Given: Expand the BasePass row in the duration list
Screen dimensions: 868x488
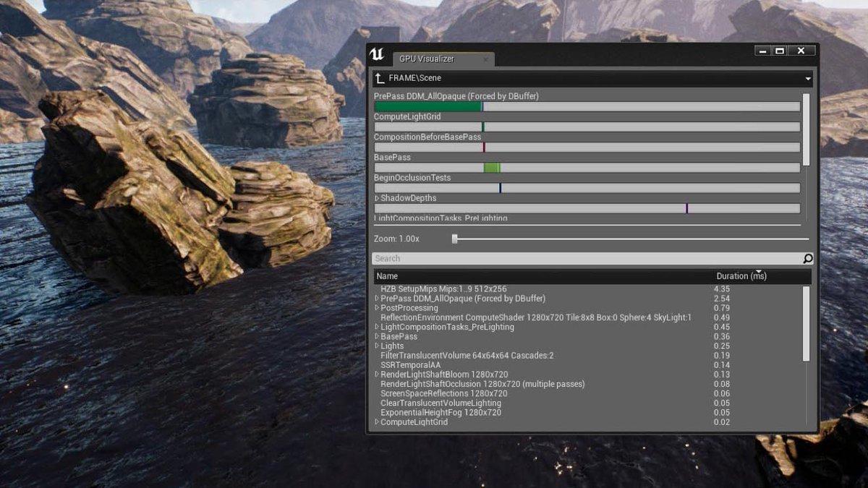Looking at the screenshot, I should (377, 336).
